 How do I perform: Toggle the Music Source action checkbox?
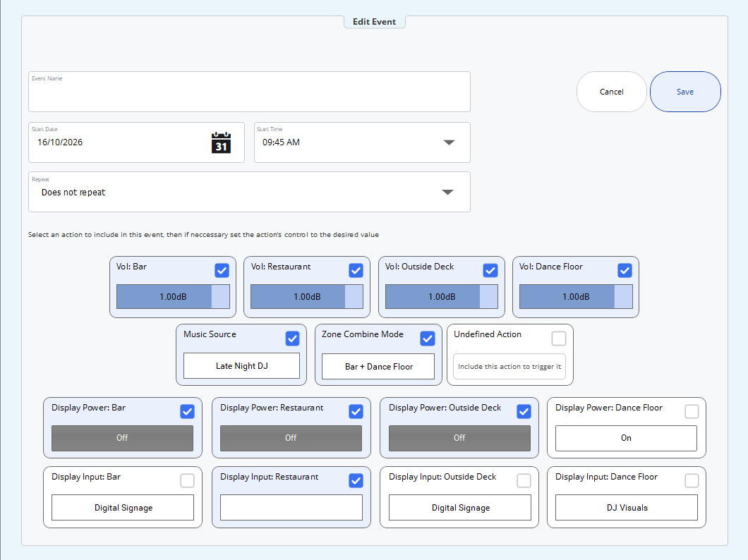(x=292, y=339)
